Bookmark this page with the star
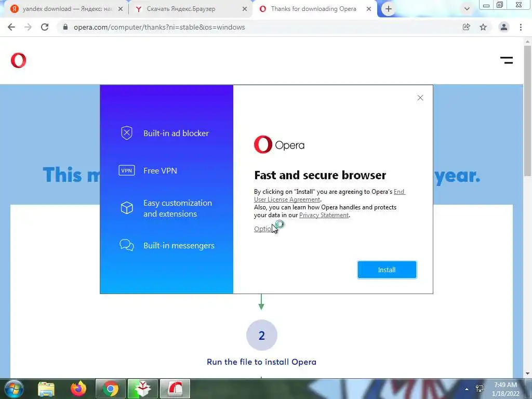The width and height of the screenshot is (532, 399). pos(483,27)
